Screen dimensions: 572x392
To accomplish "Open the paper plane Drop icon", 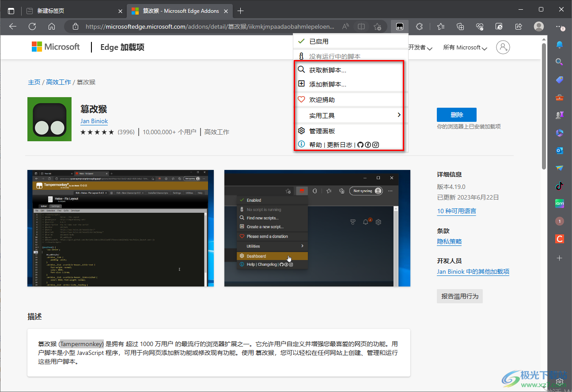I will point(560,168).
